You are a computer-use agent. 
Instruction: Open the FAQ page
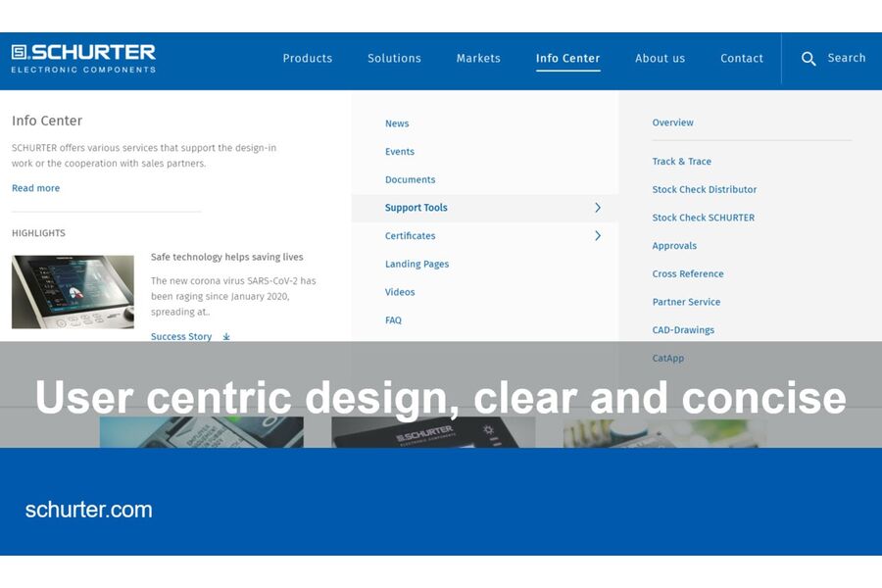pos(393,320)
